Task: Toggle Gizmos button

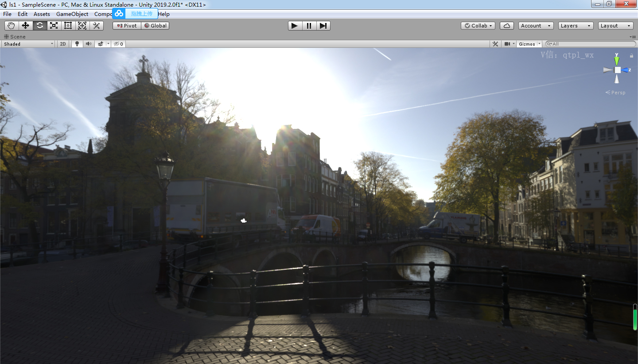Action: (x=527, y=44)
